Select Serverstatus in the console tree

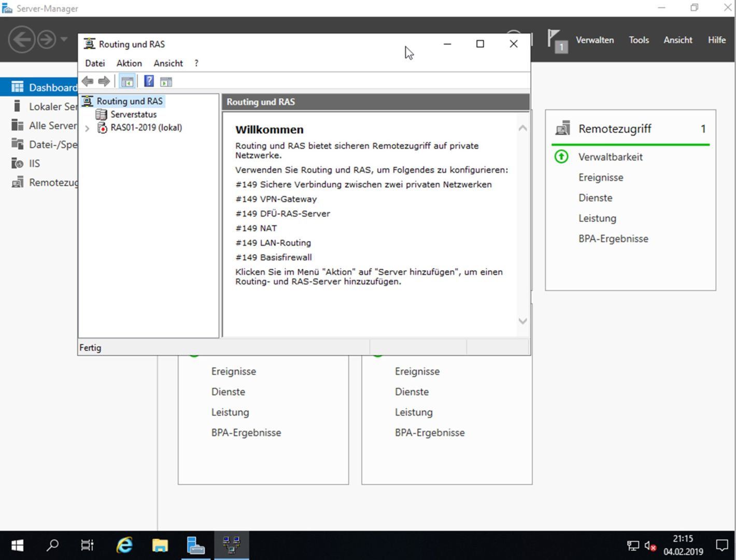(133, 115)
